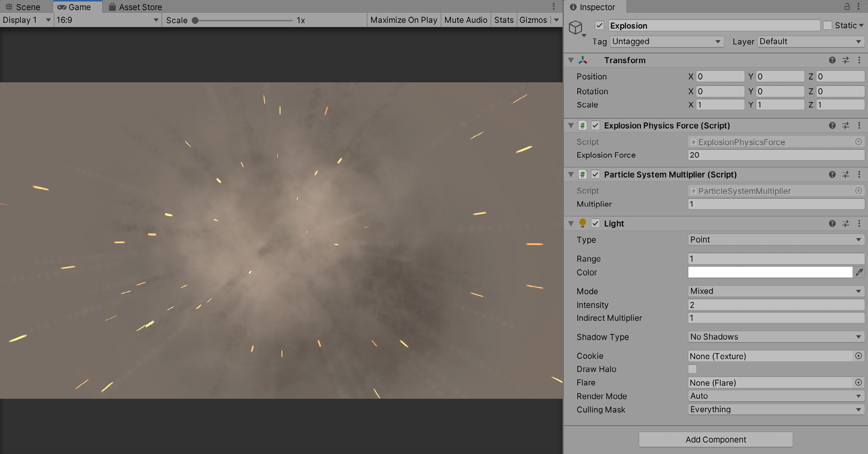Open Explosion Physics Force presets
The width and height of the screenshot is (868, 454).
(846, 126)
